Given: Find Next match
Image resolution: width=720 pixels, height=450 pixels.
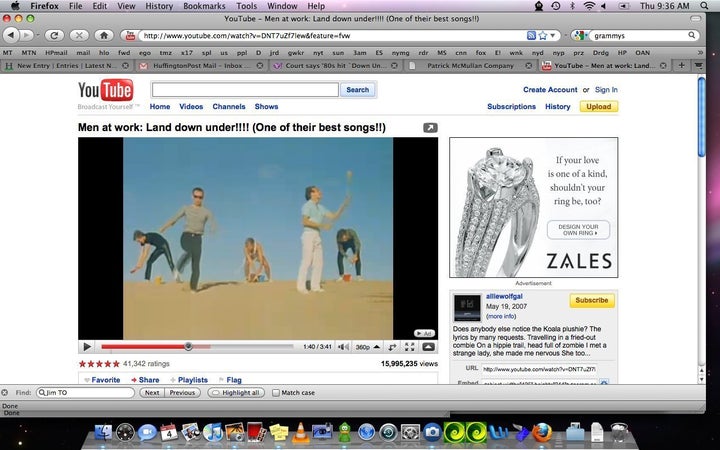Looking at the screenshot, I should (152, 393).
